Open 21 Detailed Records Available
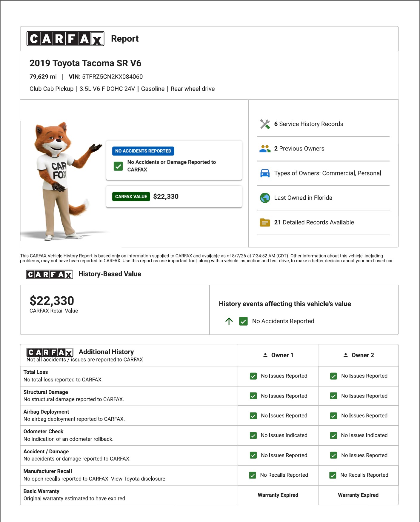This screenshot has height=522, width=420. 314,222
